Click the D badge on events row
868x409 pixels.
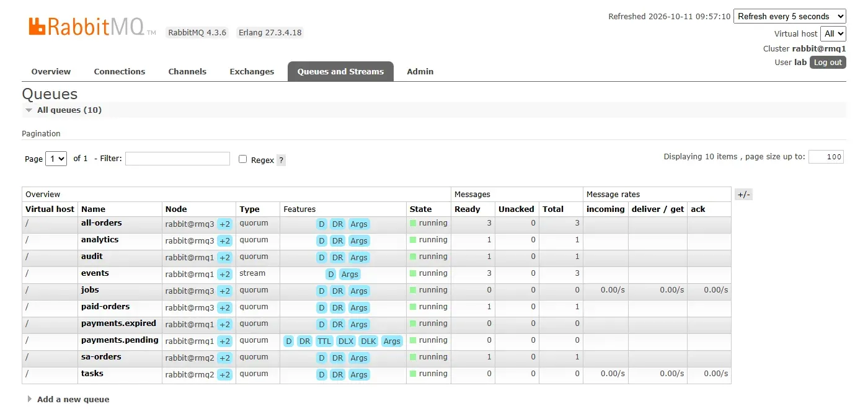(x=331, y=274)
